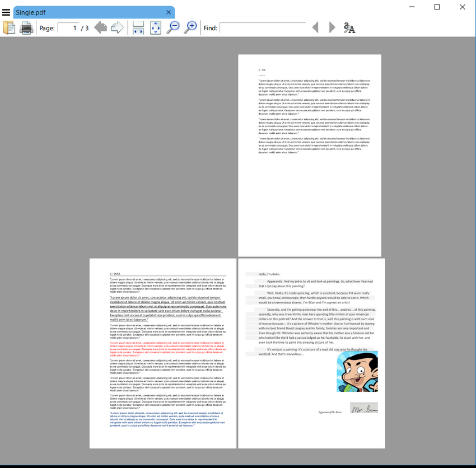Find previous match arrow

[x=315, y=27]
